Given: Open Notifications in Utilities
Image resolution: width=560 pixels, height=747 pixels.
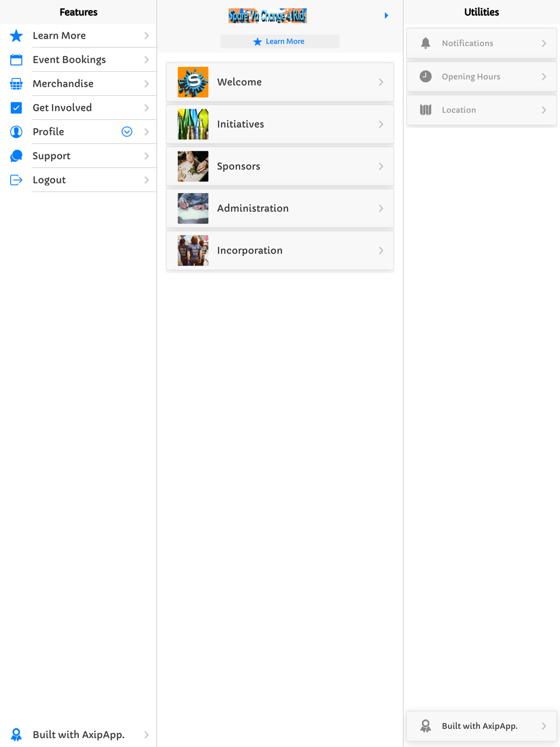Looking at the screenshot, I should (x=482, y=43).
